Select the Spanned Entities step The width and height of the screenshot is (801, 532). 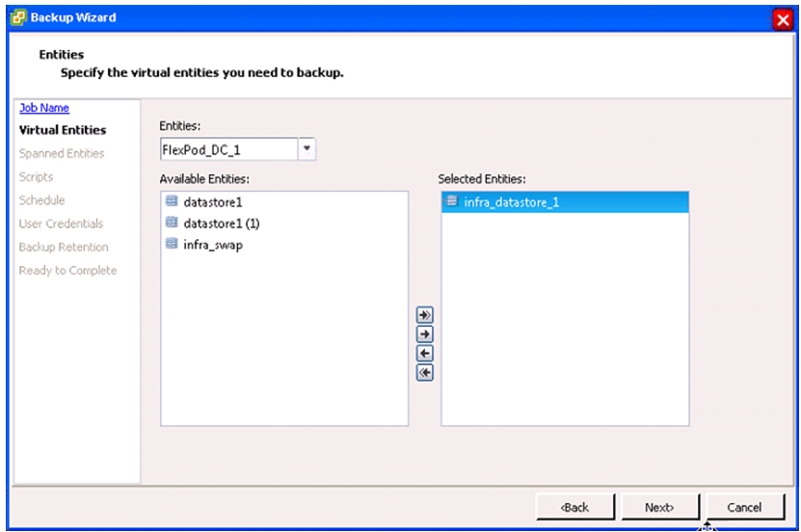(62, 153)
